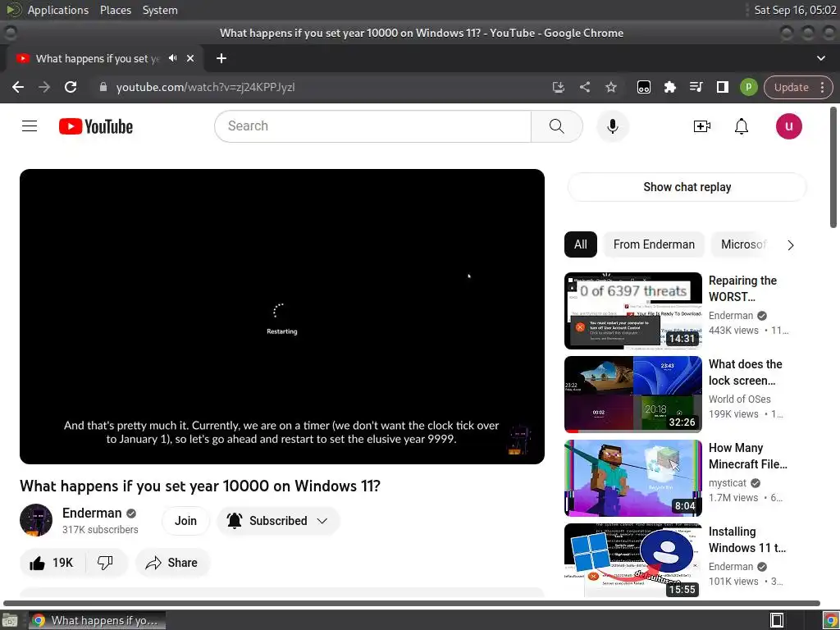
Task: Click the search magnifier button
Action: [x=557, y=126]
